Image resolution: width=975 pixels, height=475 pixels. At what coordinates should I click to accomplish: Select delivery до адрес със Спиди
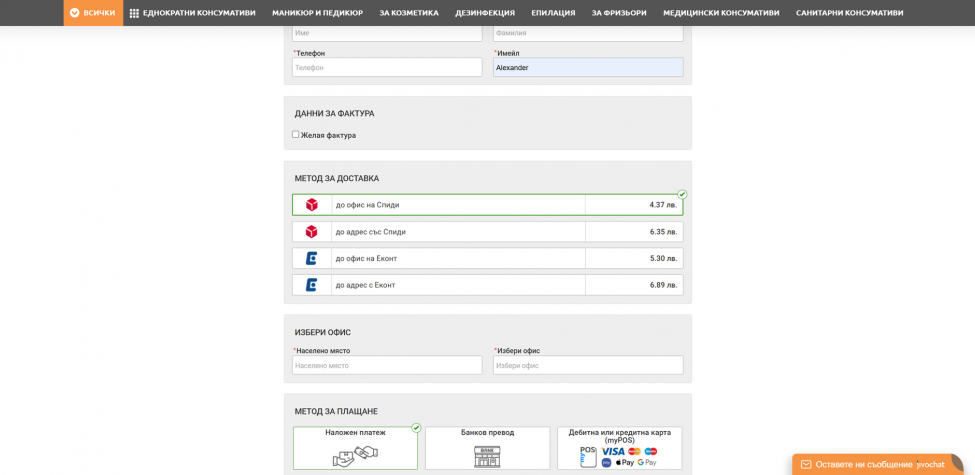tap(488, 232)
